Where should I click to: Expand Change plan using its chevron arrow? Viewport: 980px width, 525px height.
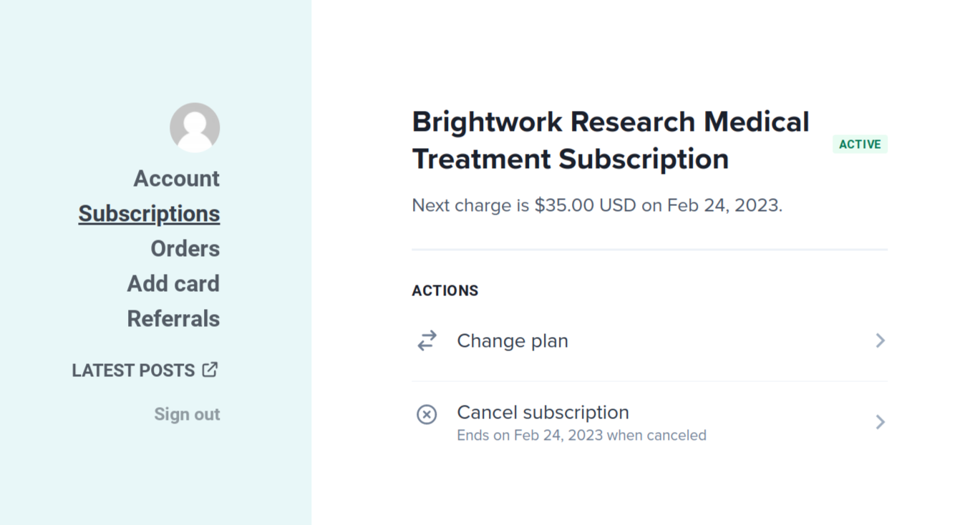click(x=880, y=340)
